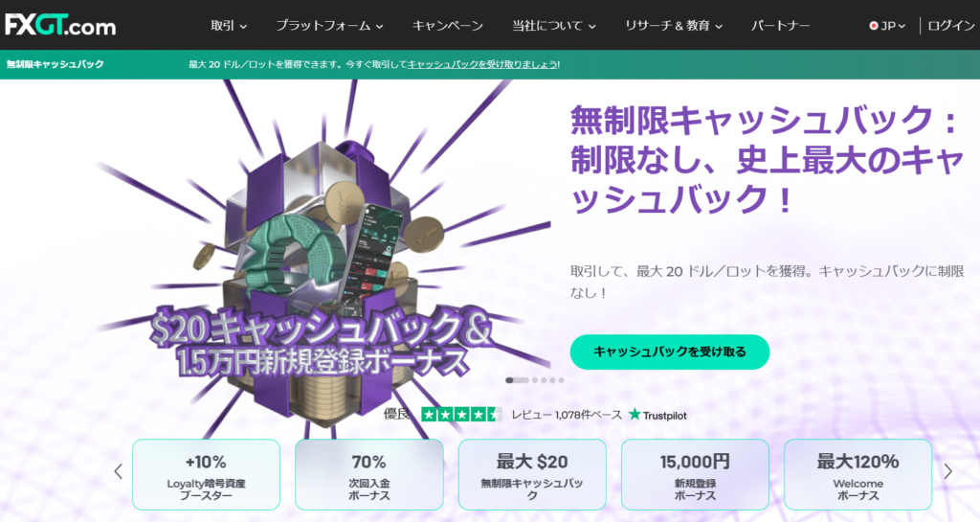The height and width of the screenshot is (522, 980).
Task: Open the 当社について dropdown
Action: point(554,26)
